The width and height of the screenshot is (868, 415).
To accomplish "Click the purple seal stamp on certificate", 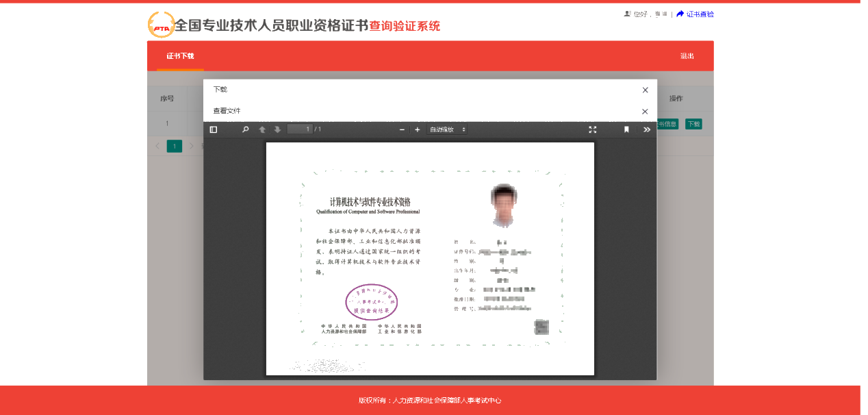I will [371, 302].
